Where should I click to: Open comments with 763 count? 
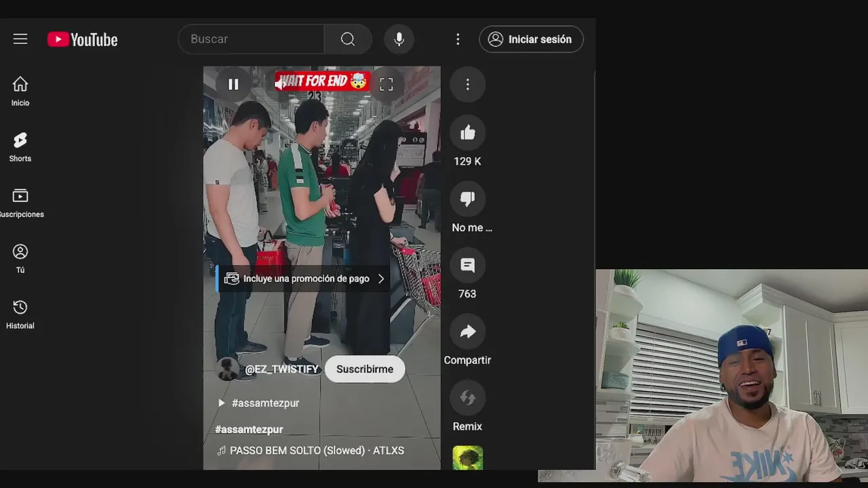tap(467, 265)
